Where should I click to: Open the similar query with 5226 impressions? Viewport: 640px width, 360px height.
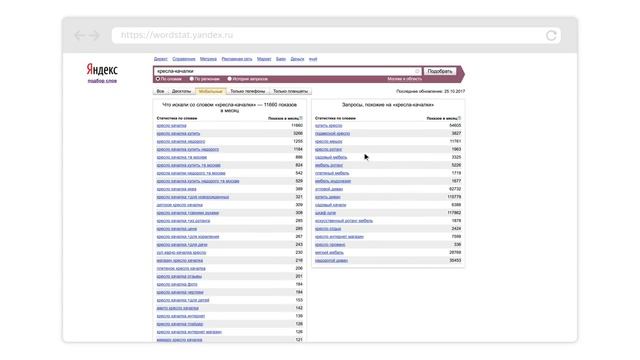pyautogui.click(x=329, y=165)
